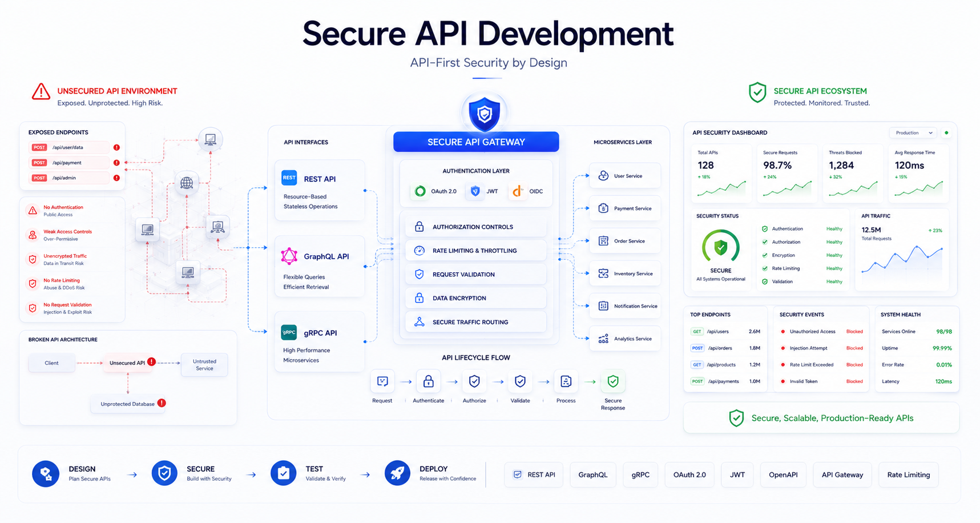Click the Process step icon

(x=566, y=381)
